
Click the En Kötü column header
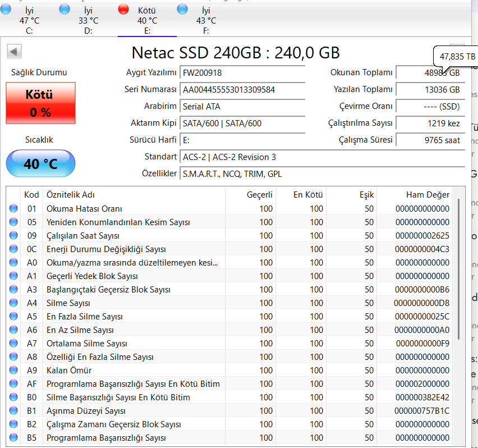301,195
